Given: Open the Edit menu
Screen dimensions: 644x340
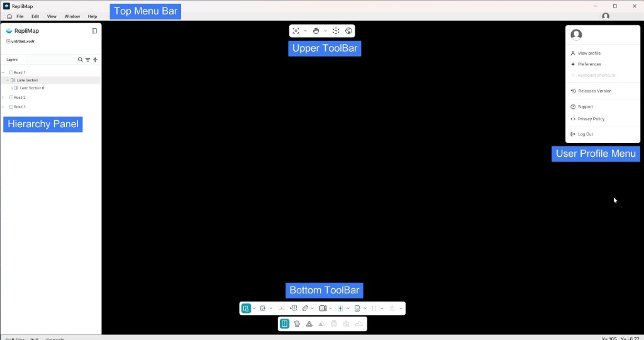Looking at the screenshot, I should point(35,16).
